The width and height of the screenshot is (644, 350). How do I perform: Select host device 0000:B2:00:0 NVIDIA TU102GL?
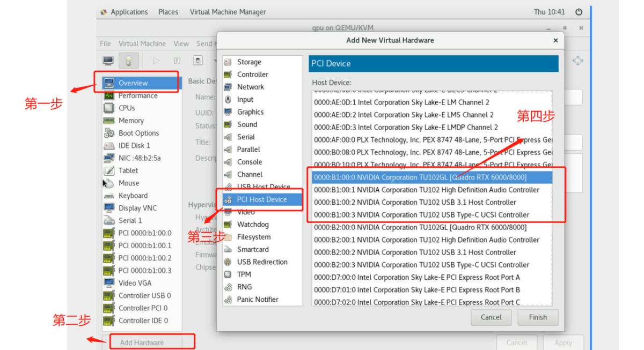[420, 227]
